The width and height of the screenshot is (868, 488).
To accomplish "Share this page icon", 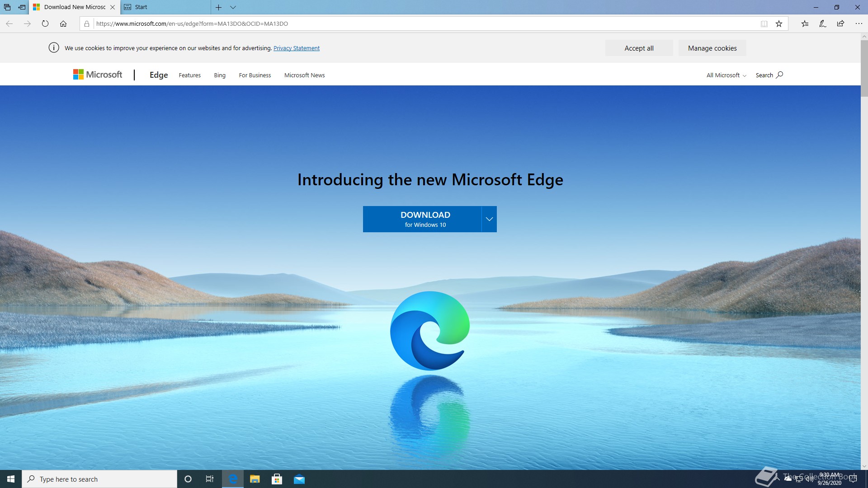I will tap(840, 23).
